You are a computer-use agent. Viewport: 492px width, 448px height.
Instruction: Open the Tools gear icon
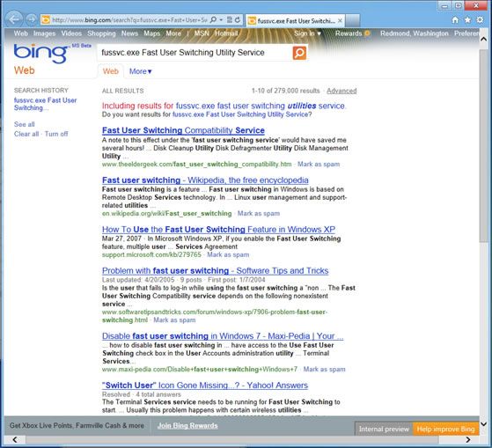480,19
